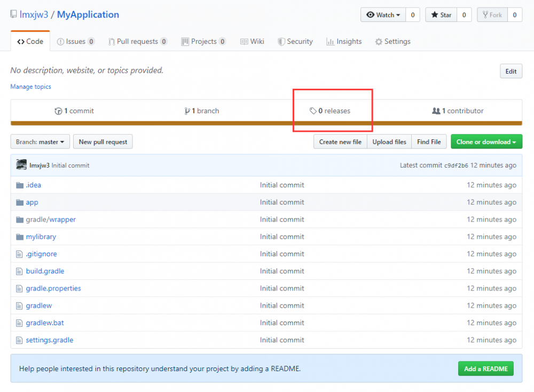Open the forks count
This screenshot has width=534, height=392.
[515, 14]
